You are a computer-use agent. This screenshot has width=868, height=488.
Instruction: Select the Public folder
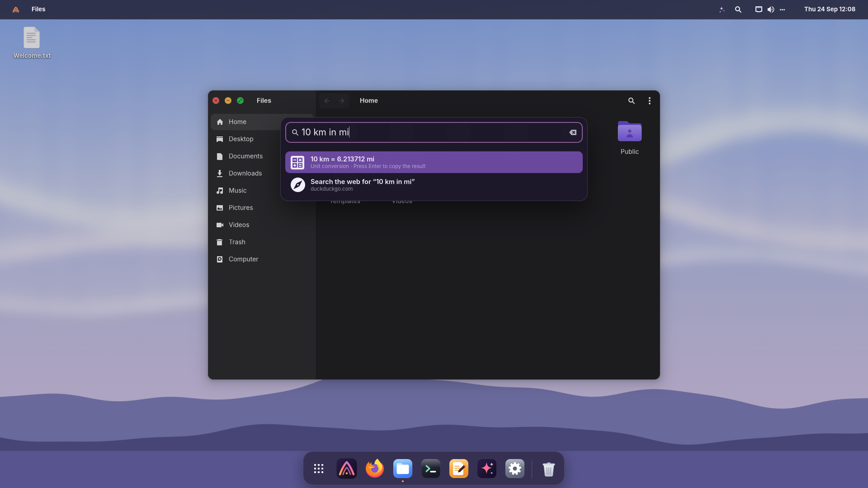630,138
